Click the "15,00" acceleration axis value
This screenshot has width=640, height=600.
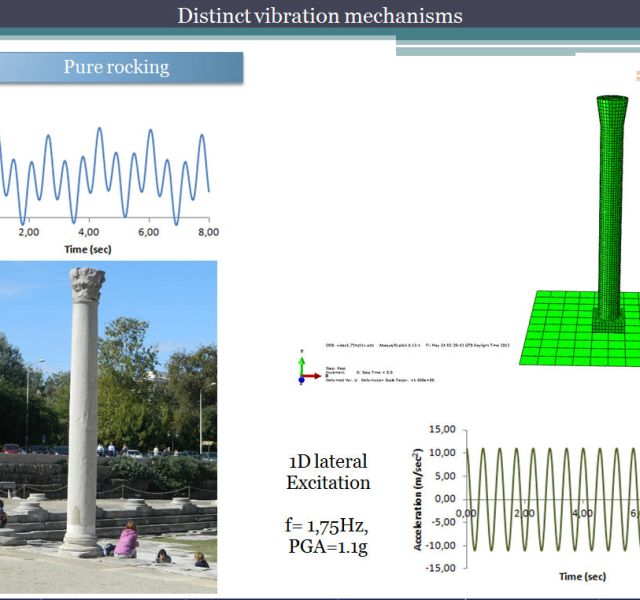[x=442, y=429]
